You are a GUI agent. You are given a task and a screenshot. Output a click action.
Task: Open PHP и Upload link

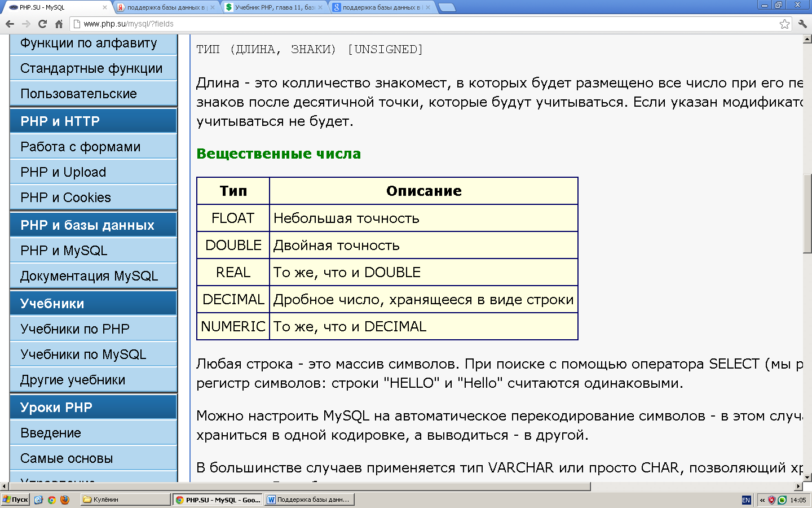(93, 172)
